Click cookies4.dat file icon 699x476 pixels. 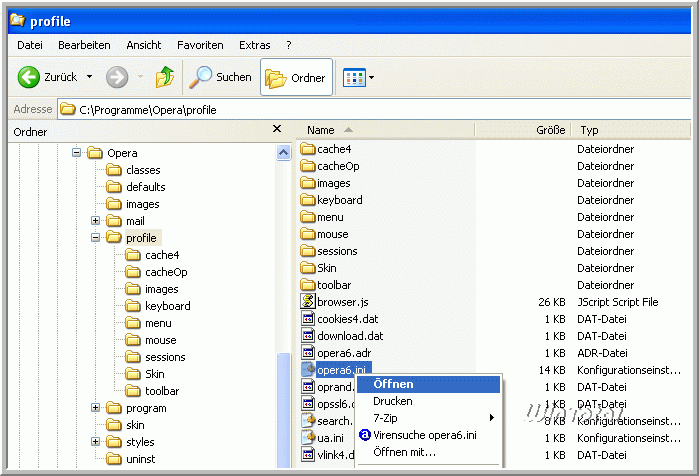click(308, 318)
